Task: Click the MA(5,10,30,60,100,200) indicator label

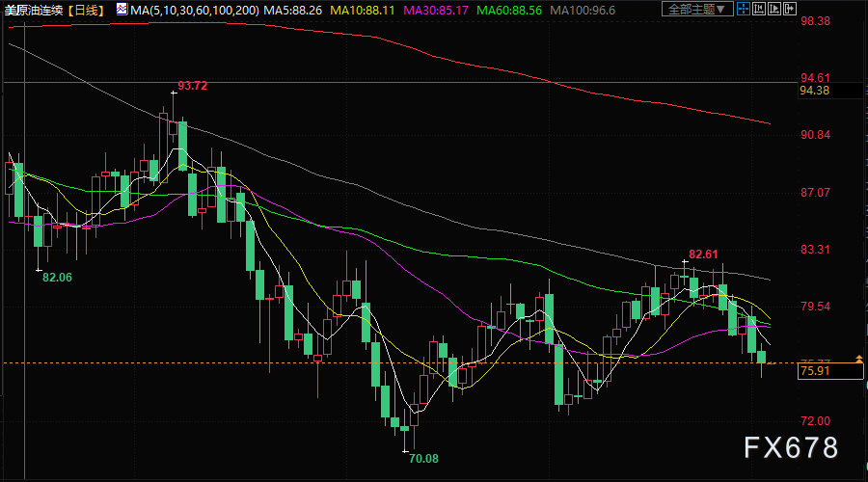Action: tap(195, 10)
